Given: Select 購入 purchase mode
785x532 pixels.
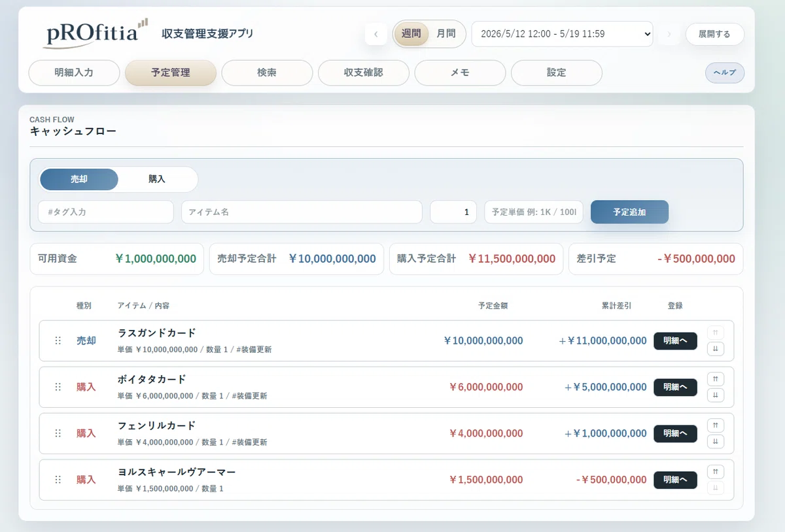Looking at the screenshot, I should [157, 179].
